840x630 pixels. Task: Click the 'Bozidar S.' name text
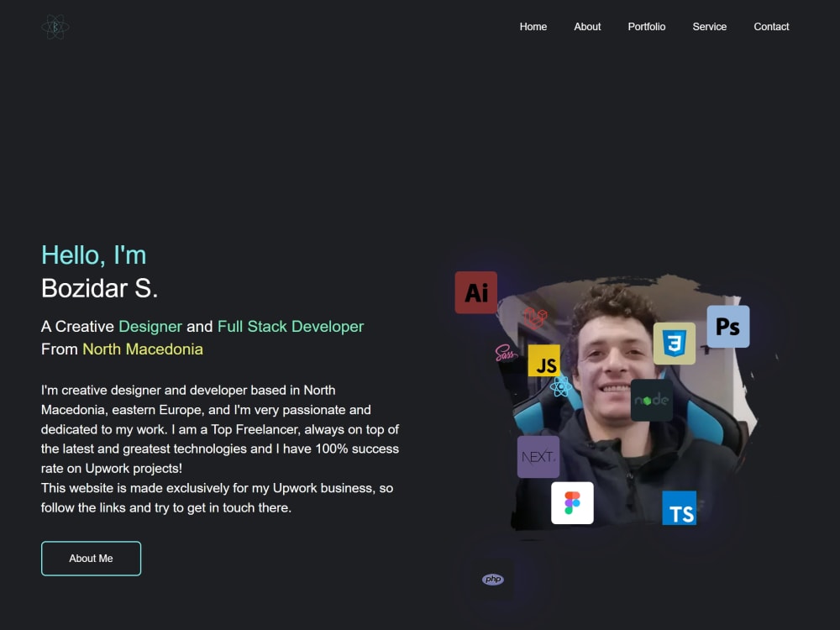[x=100, y=289]
